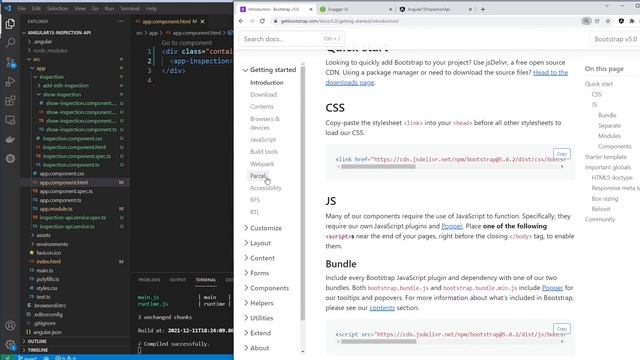Copy the CSS link code snippet
640x360 pixels.
tap(562, 154)
